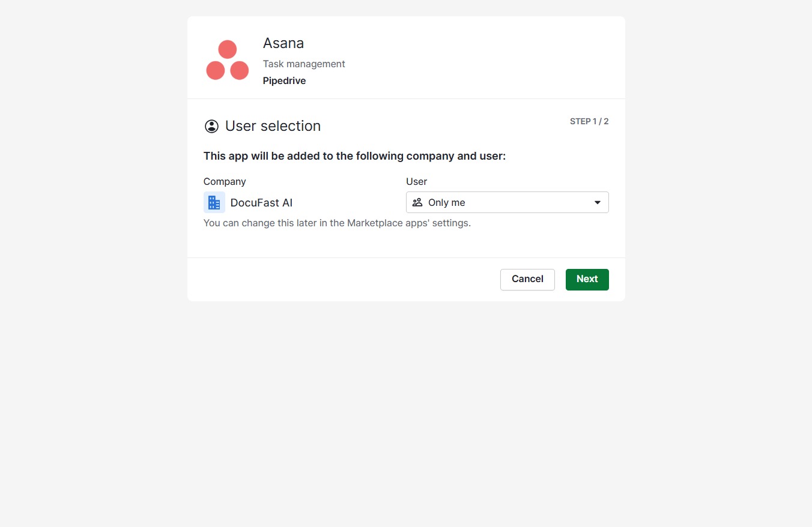Click the DocuFast AI company building icon
Screen dimensions: 812x527
coord(214,202)
